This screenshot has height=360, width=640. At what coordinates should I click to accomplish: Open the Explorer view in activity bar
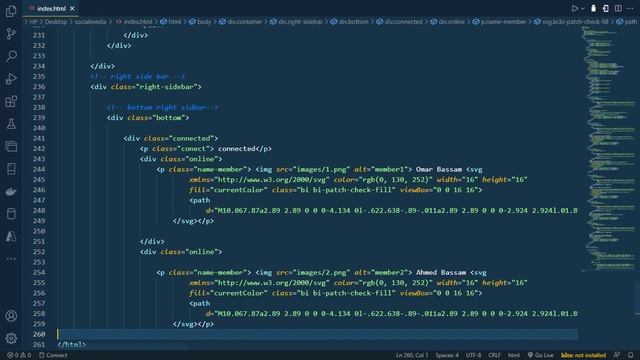[11, 11]
